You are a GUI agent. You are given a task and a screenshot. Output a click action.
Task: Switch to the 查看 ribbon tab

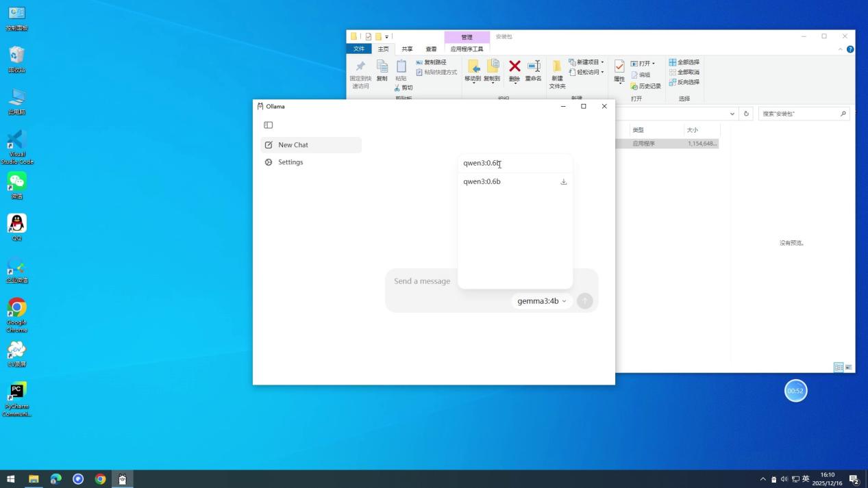[x=431, y=49]
